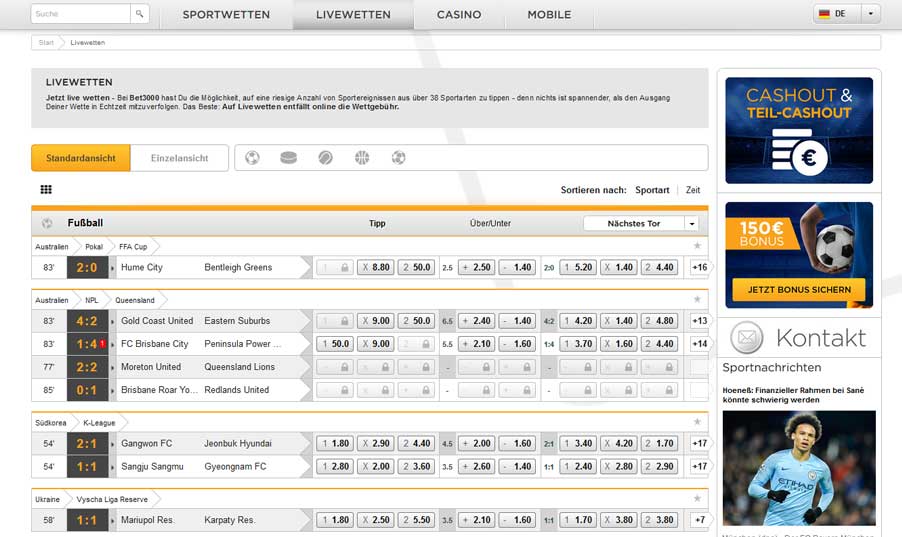Click the grid view icon above Fußball

46,189
